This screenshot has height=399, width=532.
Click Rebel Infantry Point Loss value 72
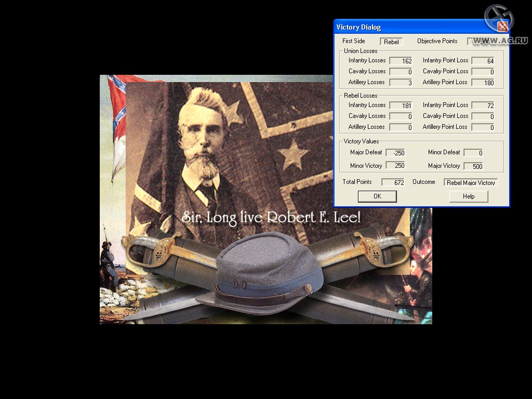483,105
